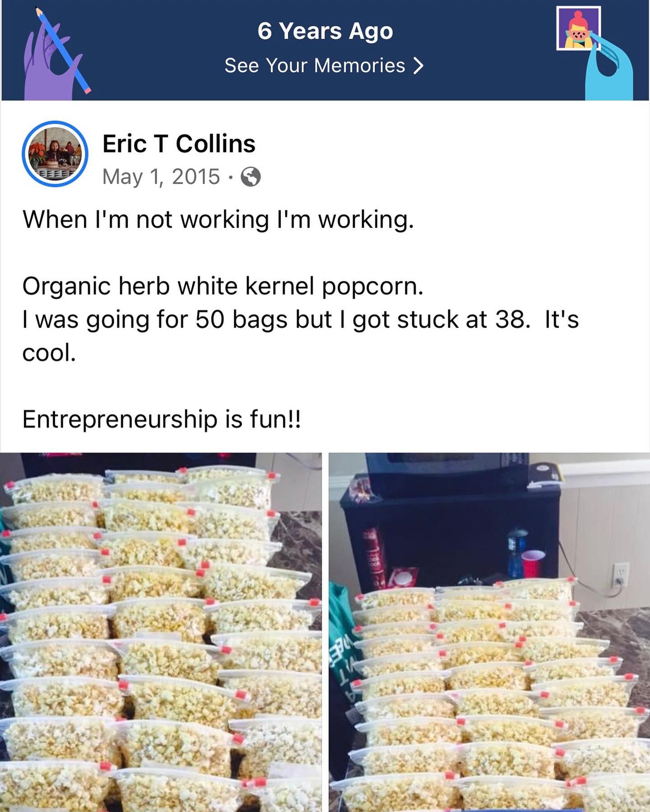The width and height of the screenshot is (650, 812).
Task: Click the public globe privacy icon
Action: (251, 177)
